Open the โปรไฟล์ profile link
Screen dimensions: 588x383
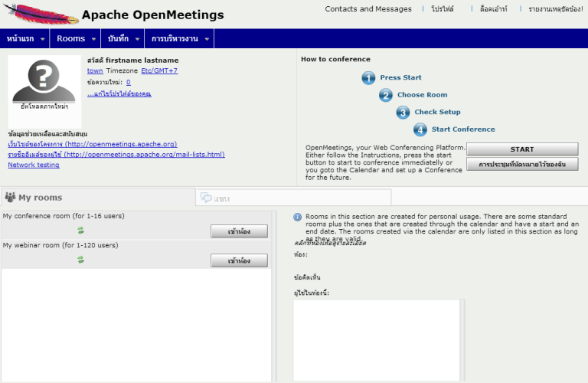click(443, 9)
